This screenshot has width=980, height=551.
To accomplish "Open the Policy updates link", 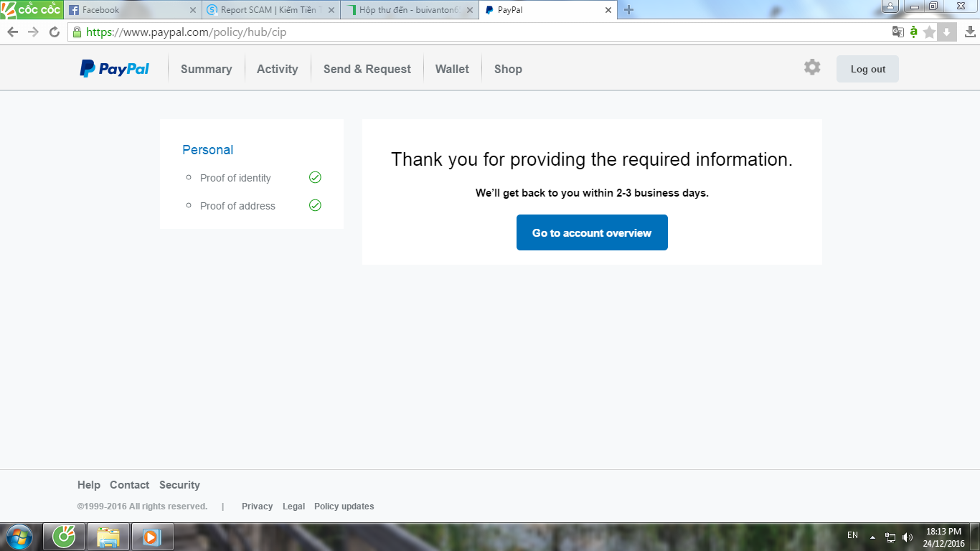I will pyautogui.click(x=344, y=507).
